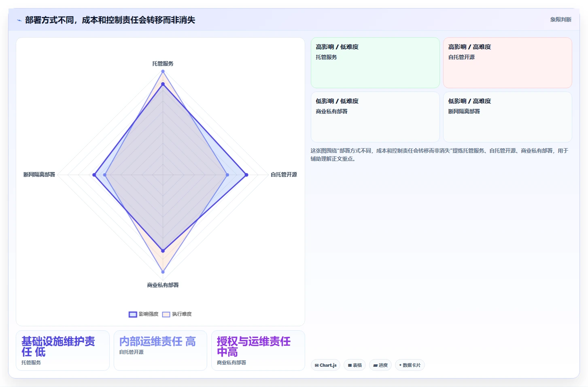
Task: Click the 托管服务 radar axis label
Action: pyautogui.click(x=163, y=64)
